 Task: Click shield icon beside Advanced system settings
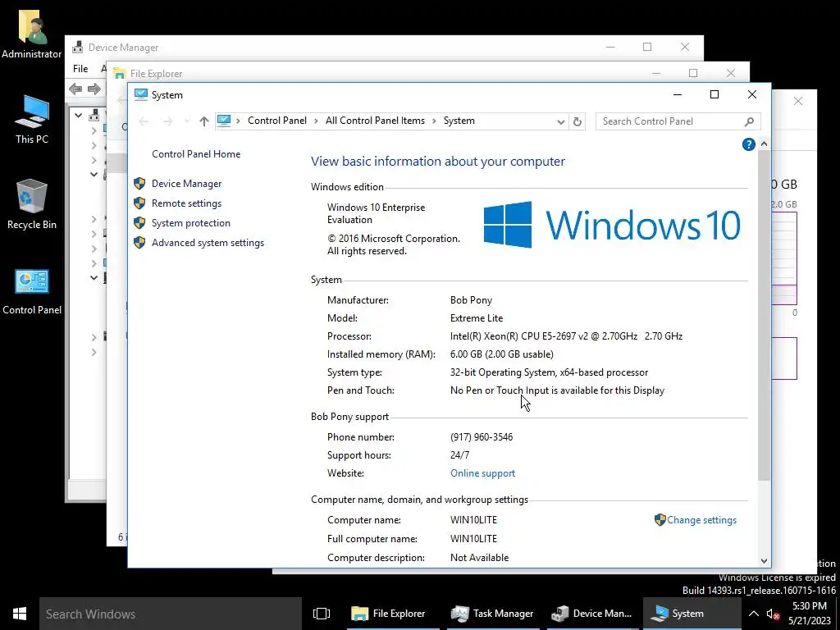[x=139, y=243]
